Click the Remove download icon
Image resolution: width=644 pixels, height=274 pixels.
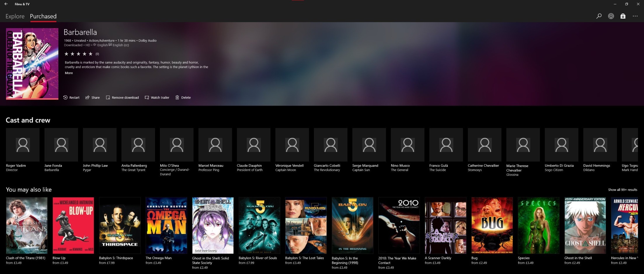pyautogui.click(x=108, y=97)
